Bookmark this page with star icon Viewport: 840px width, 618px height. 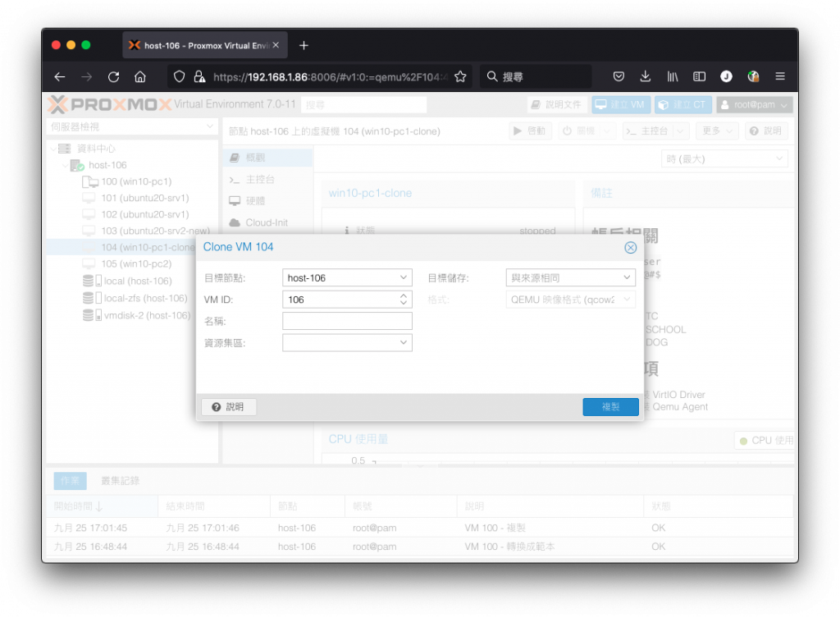(460, 76)
